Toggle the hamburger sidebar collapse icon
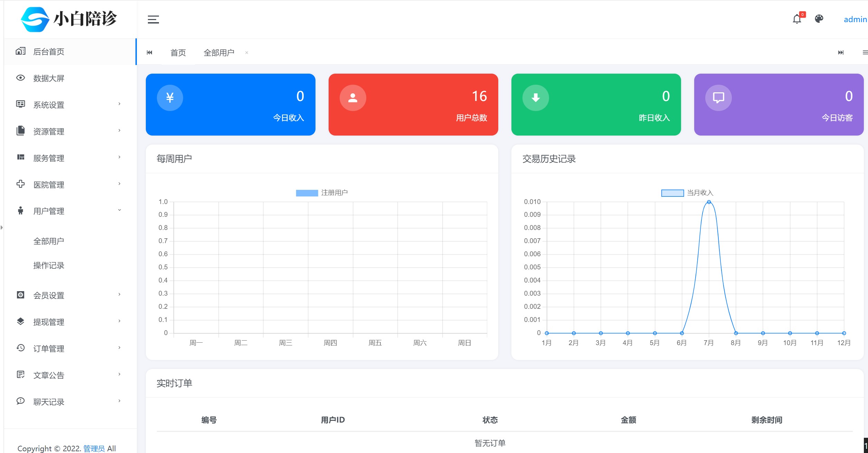Screen dimensions: 868x453 (x=153, y=20)
